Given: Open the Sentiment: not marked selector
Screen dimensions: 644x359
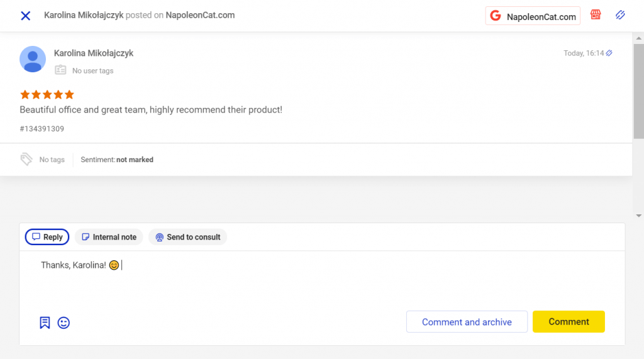Looking at the screenshot, I should point(117,160).
